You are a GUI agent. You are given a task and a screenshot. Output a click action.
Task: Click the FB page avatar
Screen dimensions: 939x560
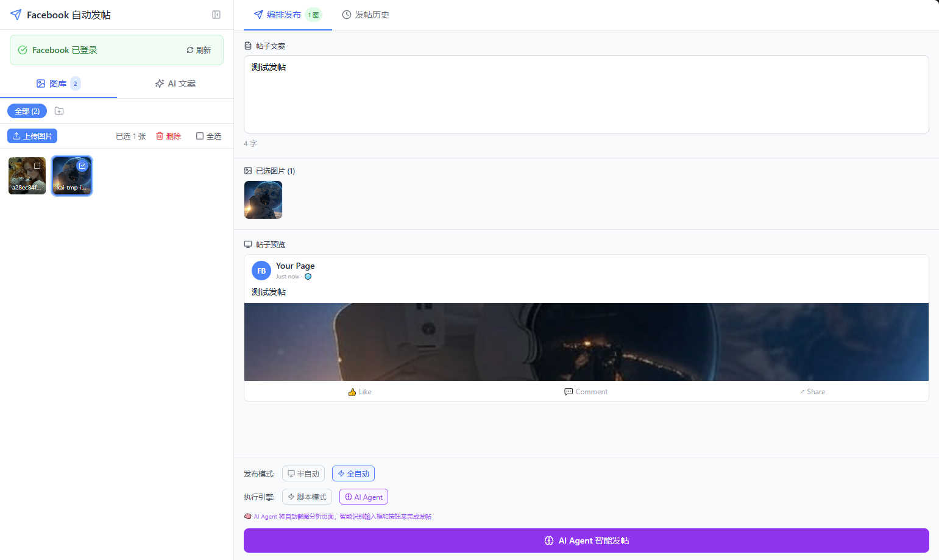click(261, 271)
